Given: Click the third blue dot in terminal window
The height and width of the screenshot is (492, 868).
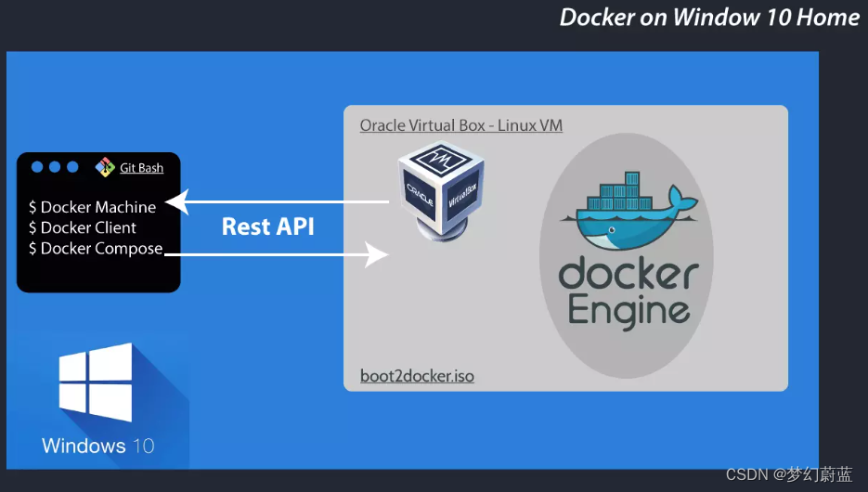Looking at the screenshot, I should click(72, 167).
